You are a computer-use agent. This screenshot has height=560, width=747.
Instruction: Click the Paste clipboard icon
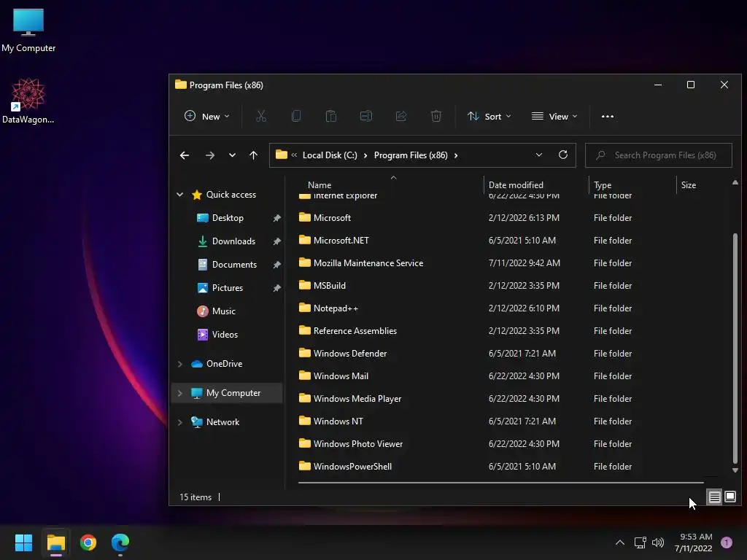point(331,116)
